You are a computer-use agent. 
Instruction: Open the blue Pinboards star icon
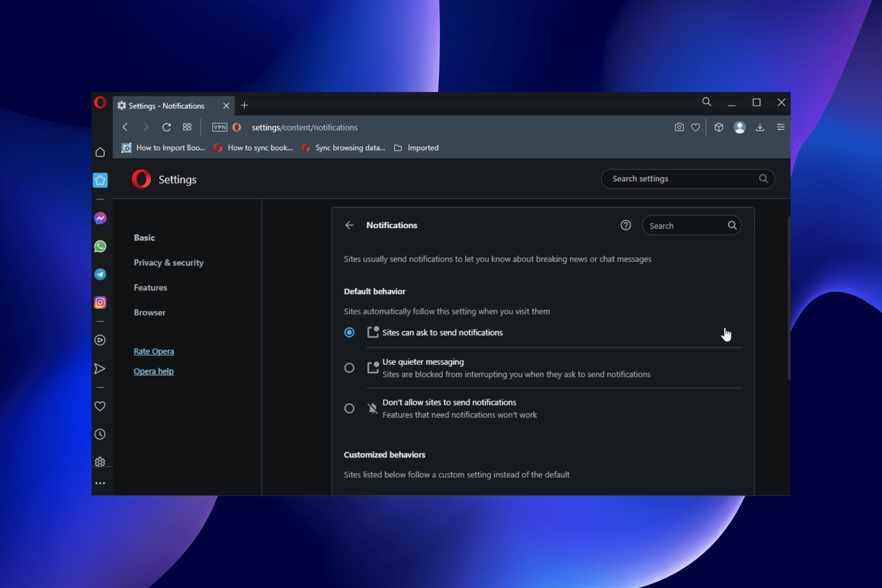100,180
